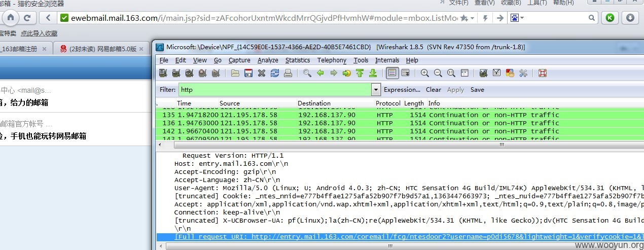The width and height of the screenshot is (644, 250).
Task: Open the Capture menu
Action: 239,60
